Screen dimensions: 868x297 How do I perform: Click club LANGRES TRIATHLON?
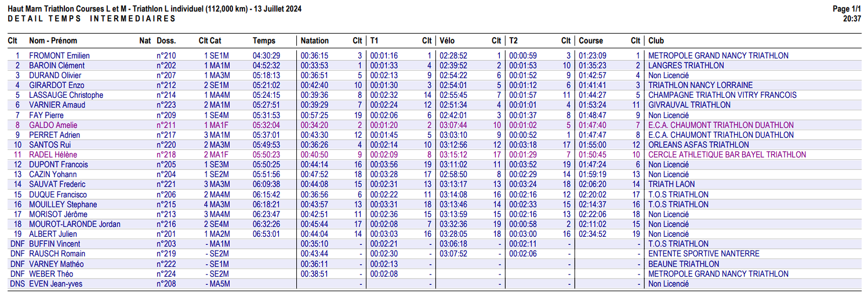click(686, 65)
